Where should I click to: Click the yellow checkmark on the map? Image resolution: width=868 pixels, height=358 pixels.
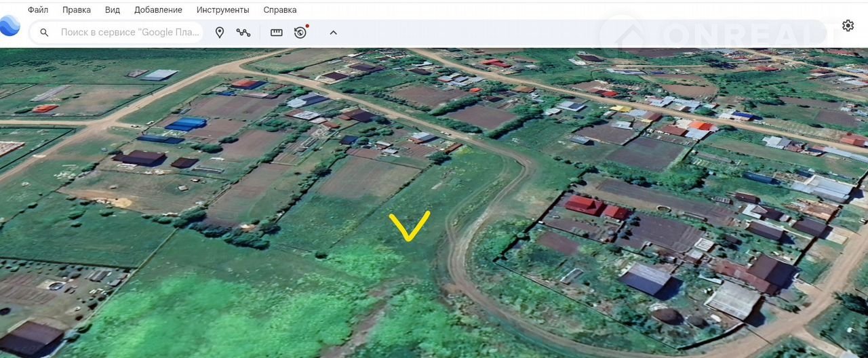pyautogui.click(x=409, y=226)
